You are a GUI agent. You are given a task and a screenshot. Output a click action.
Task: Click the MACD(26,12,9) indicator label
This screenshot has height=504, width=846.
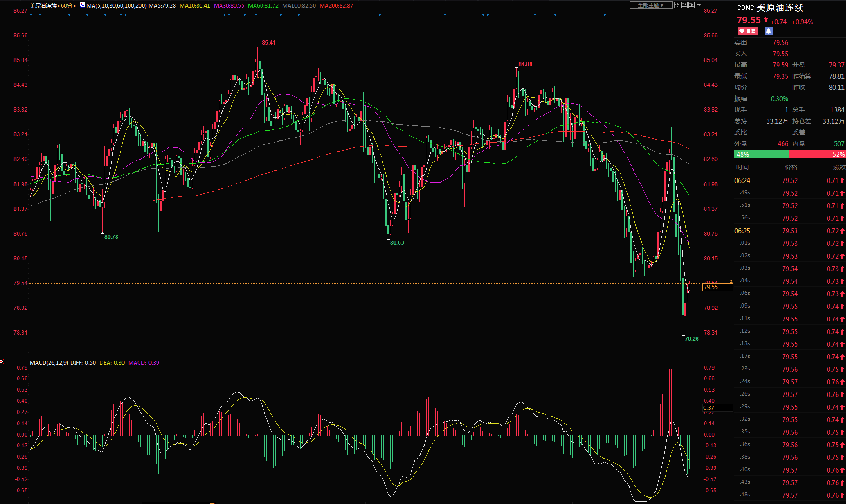[x=49, y=363]
